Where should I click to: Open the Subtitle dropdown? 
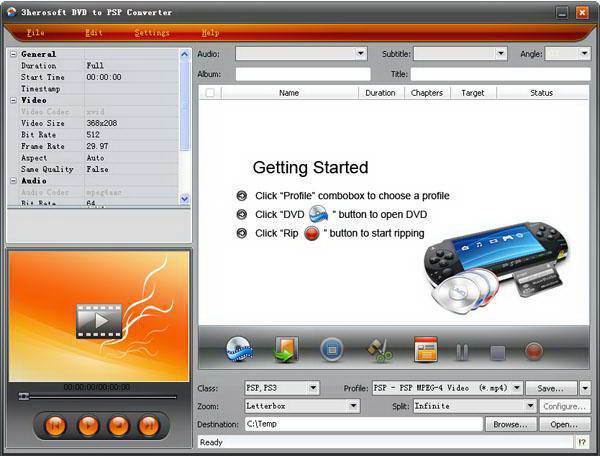pos(501,54)
